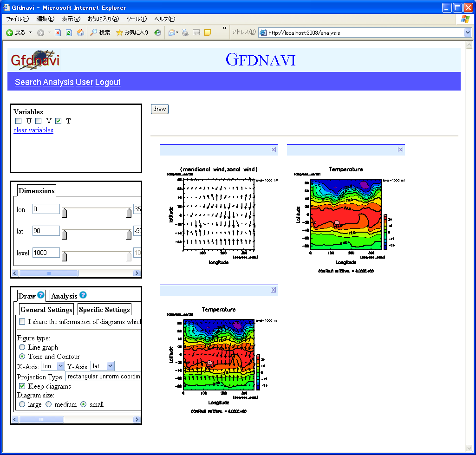Select medium diagram size

49,404
